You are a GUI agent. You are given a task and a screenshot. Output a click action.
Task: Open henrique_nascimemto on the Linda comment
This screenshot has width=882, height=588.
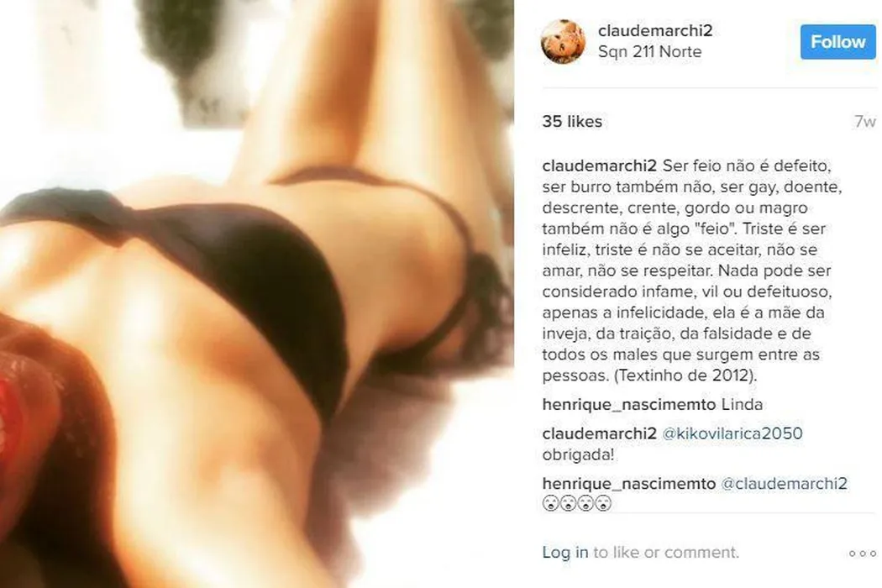[629, 405]
